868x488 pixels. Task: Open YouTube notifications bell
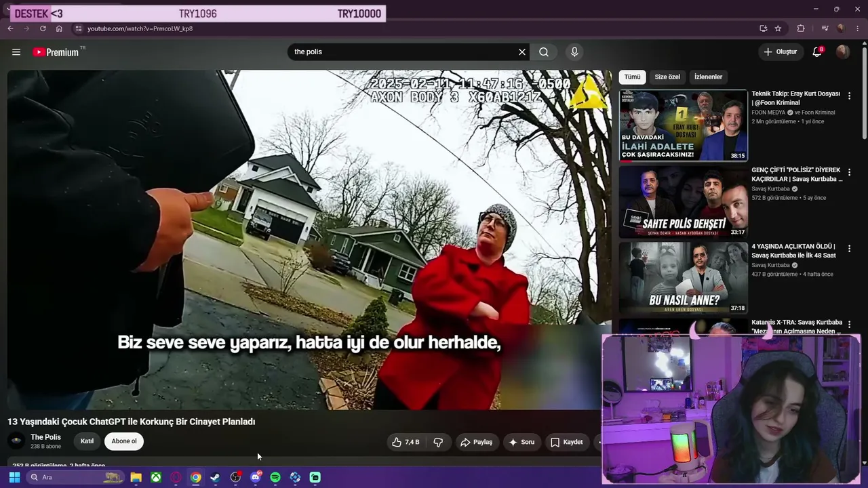817,52
